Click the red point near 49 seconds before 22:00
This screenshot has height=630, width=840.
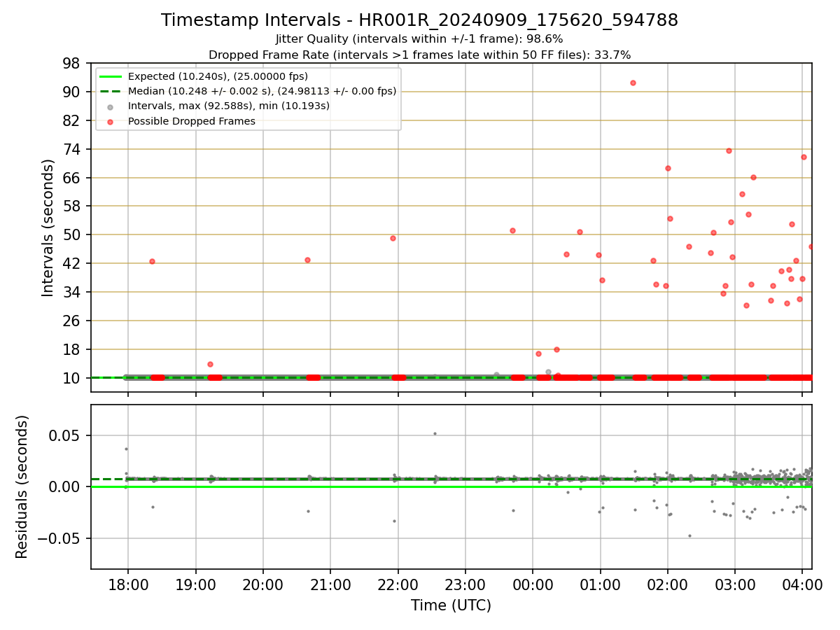(x=393, y=238)
